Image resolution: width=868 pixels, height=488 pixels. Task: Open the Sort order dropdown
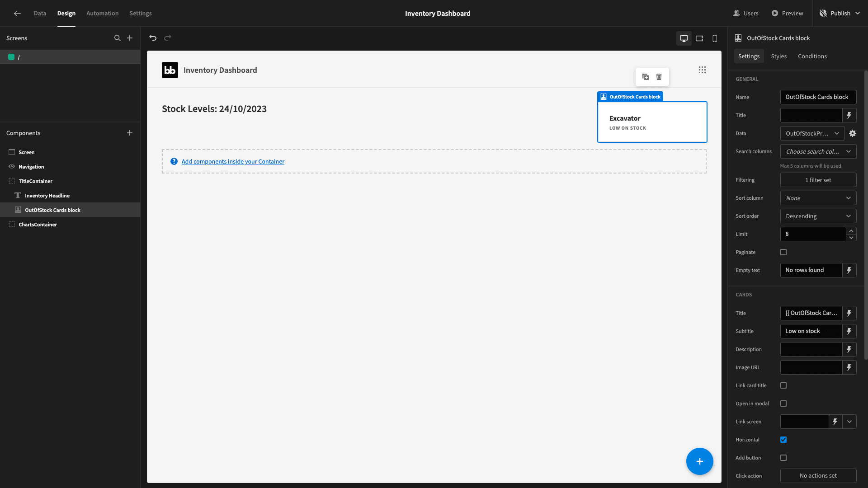(818, 216)
